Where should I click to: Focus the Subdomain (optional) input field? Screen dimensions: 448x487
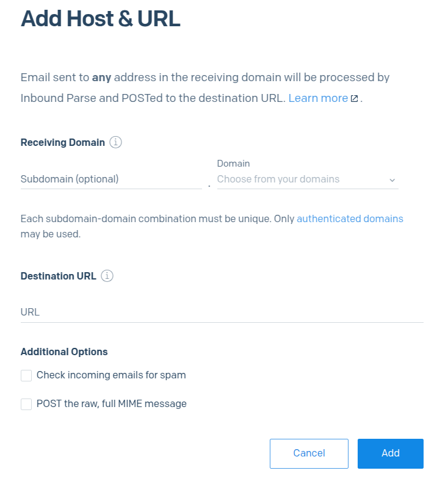110,179
